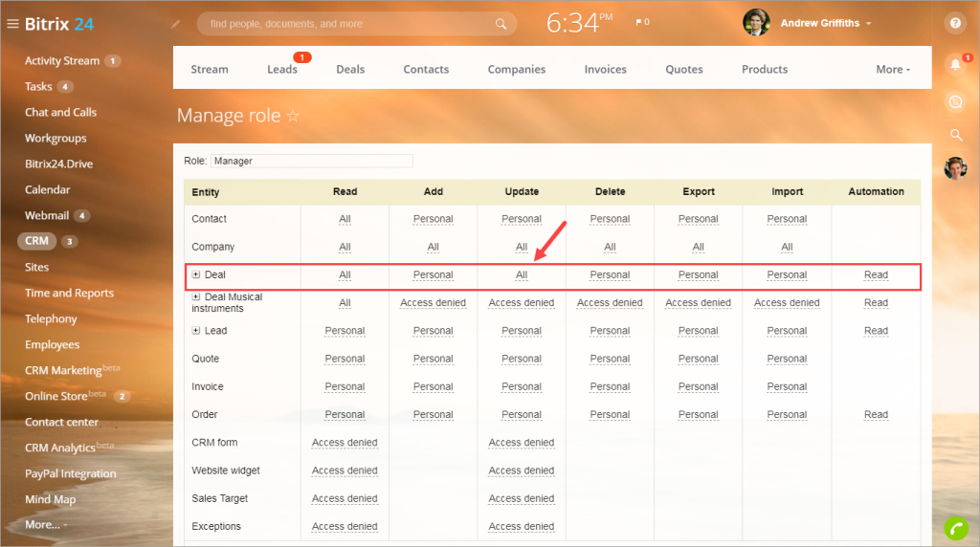The width and height of the screenshot is (980, 547).
Task: Click the 6:34 PM clock
Action: coord(579,23)
